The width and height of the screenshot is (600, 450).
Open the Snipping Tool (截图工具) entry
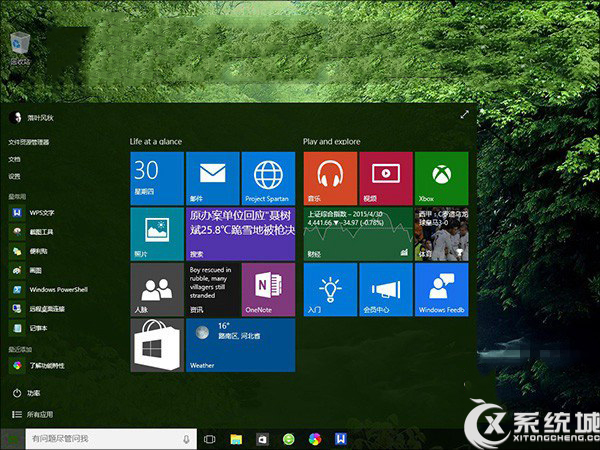(31, 232)
